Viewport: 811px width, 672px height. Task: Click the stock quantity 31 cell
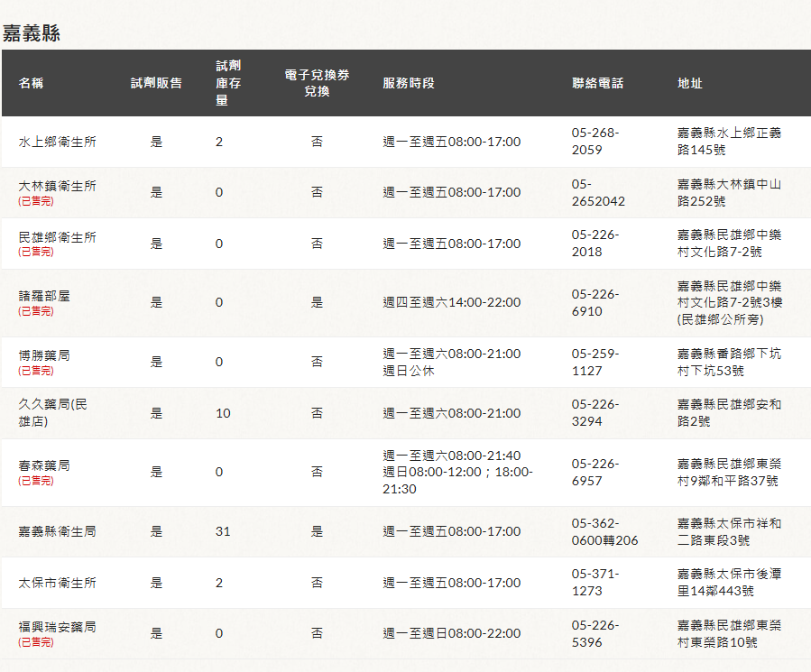pos(223,531)
